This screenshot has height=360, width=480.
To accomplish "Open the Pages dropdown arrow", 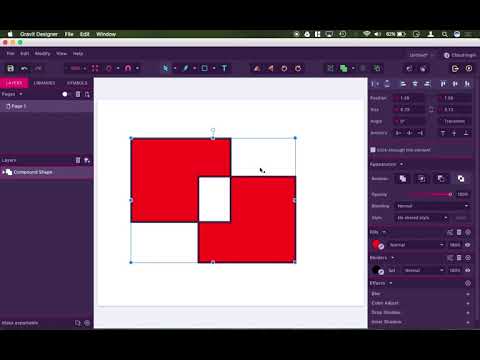I will click(x=21, y=94).
